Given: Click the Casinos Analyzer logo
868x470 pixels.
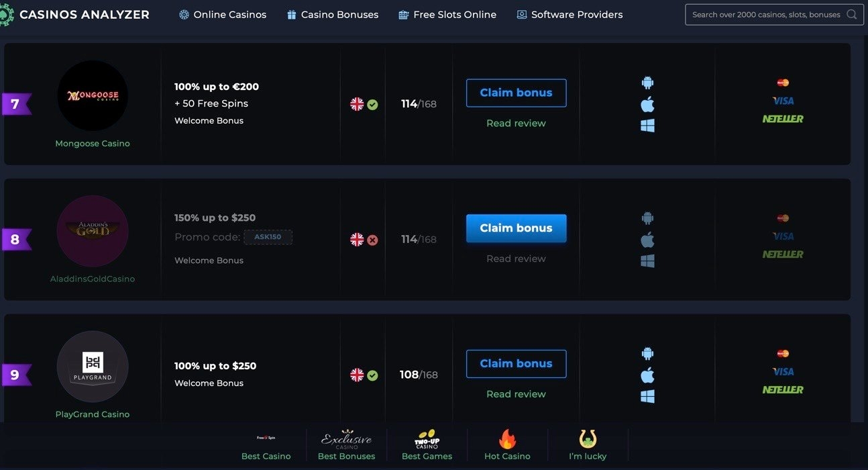Looking at the screenshot, I should tap(75, 14).
